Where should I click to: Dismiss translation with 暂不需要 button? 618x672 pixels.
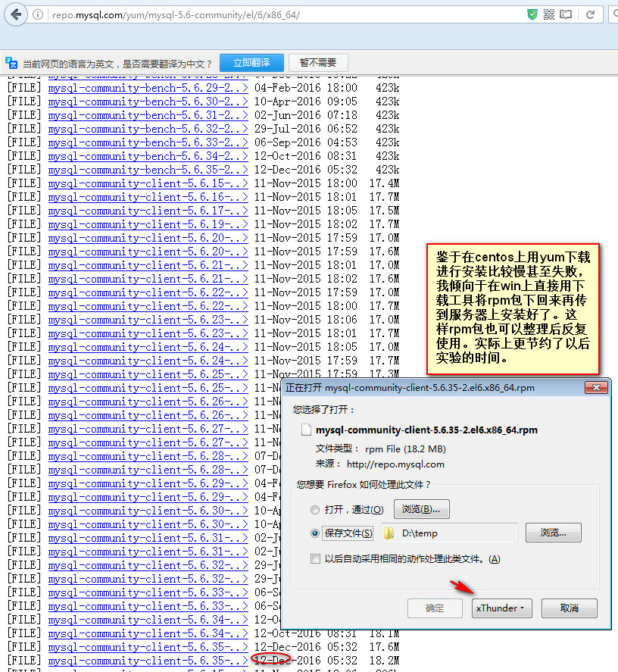click(x=318, y=63)
